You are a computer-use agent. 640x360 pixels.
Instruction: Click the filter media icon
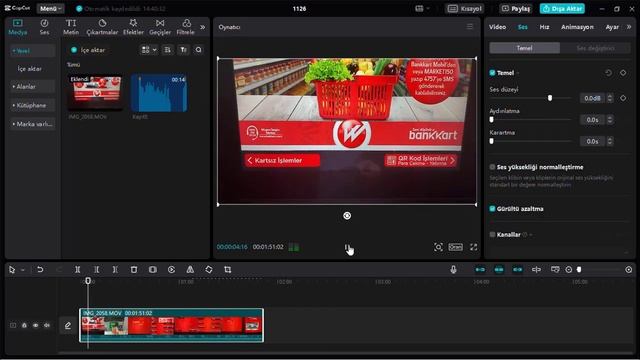pos(183,50)
